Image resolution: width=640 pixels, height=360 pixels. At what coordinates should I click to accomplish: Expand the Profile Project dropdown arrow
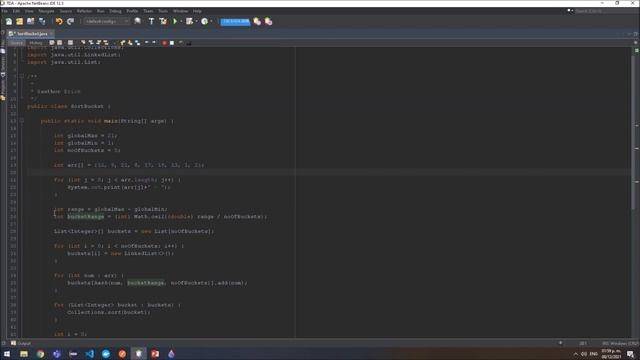point(211,21)
